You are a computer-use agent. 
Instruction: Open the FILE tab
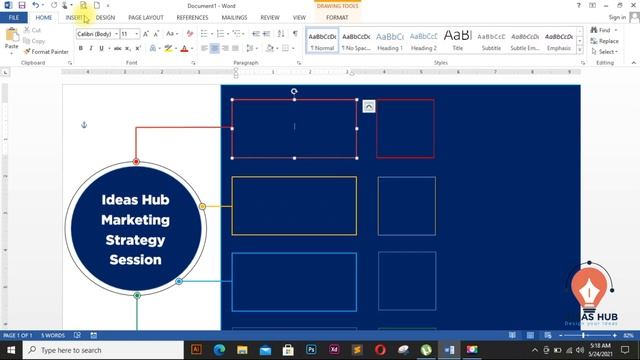14,18
